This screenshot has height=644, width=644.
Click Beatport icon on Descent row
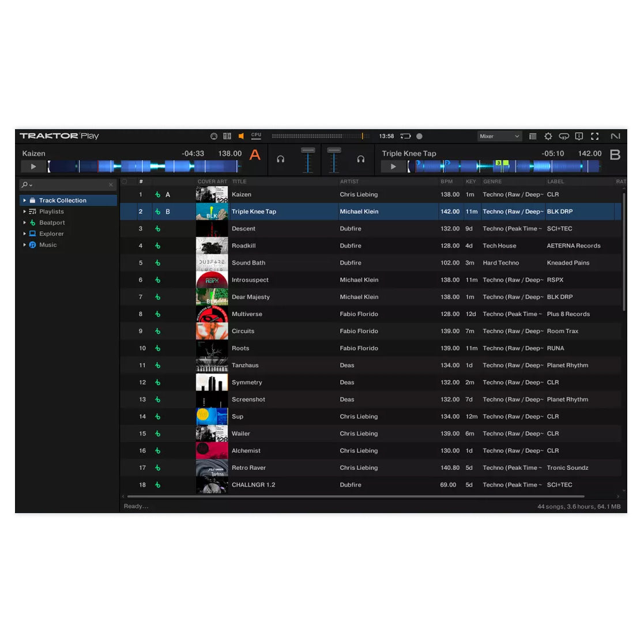coord(158,229)
